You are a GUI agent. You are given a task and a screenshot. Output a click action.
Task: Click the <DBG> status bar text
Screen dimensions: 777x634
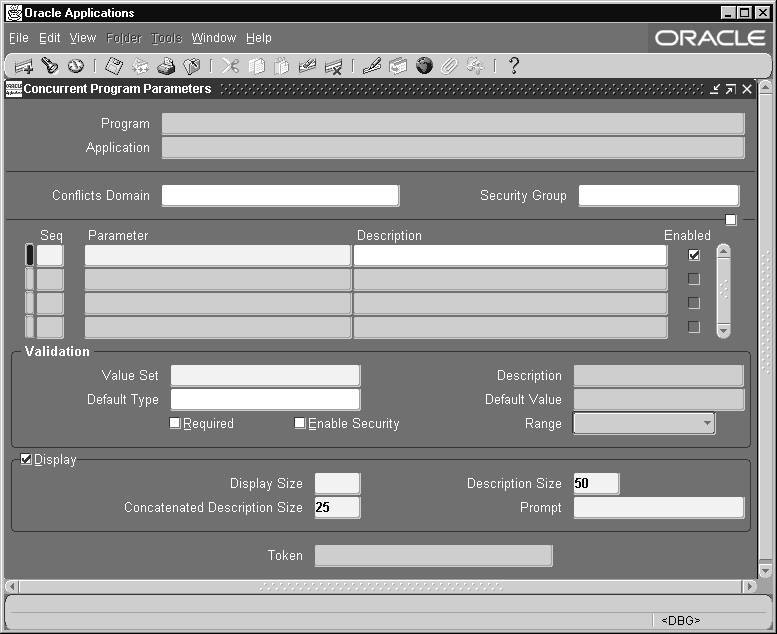(680, 620)
